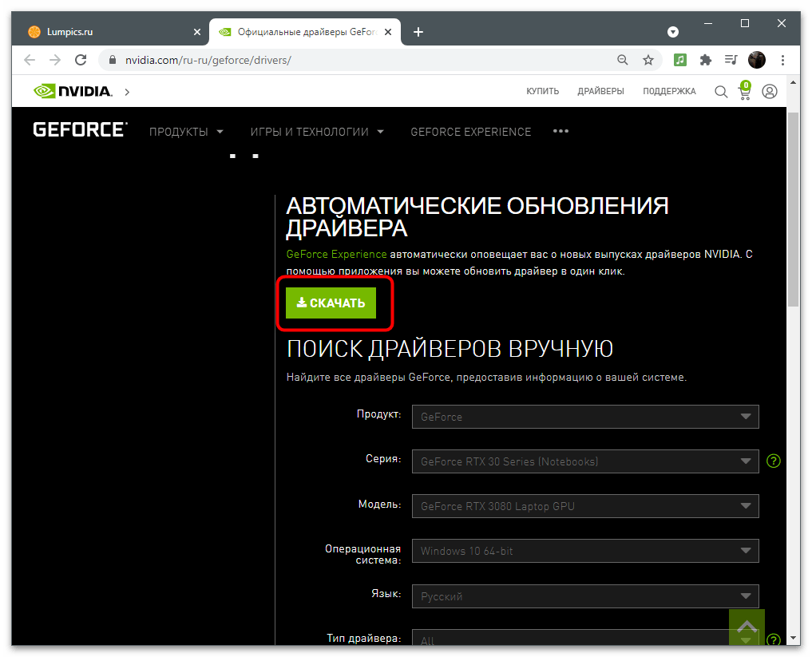Click the GEFORCE logo
812x657 pixels.
pyautogui.click(x=81, y=129)
